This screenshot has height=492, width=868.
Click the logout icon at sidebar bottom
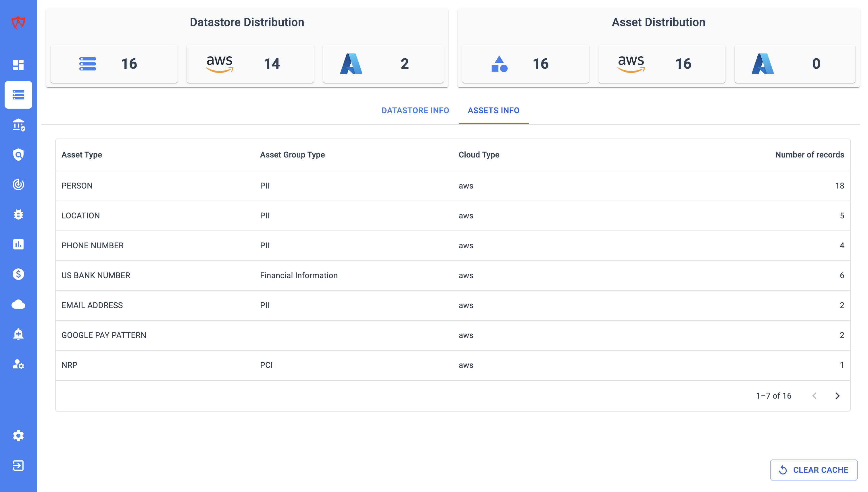(x=18, y=465)
